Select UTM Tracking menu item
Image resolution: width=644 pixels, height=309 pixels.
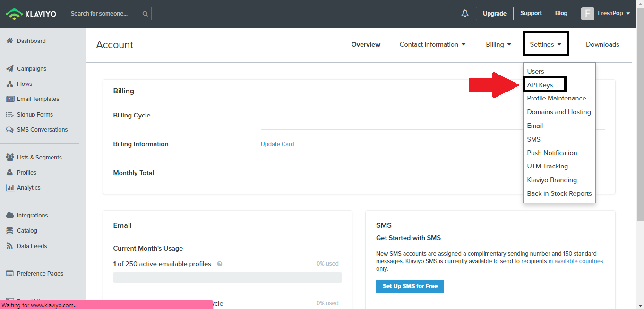click(548, 167)
